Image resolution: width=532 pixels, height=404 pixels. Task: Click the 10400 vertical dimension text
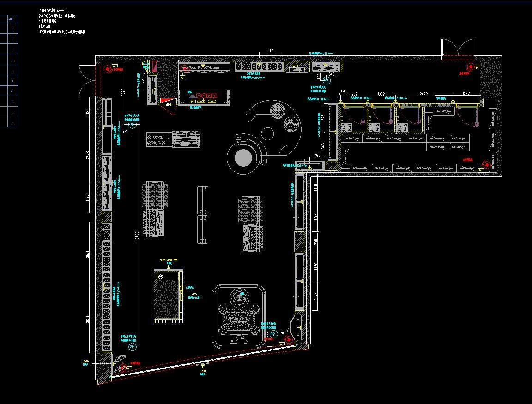click(137, 236)
